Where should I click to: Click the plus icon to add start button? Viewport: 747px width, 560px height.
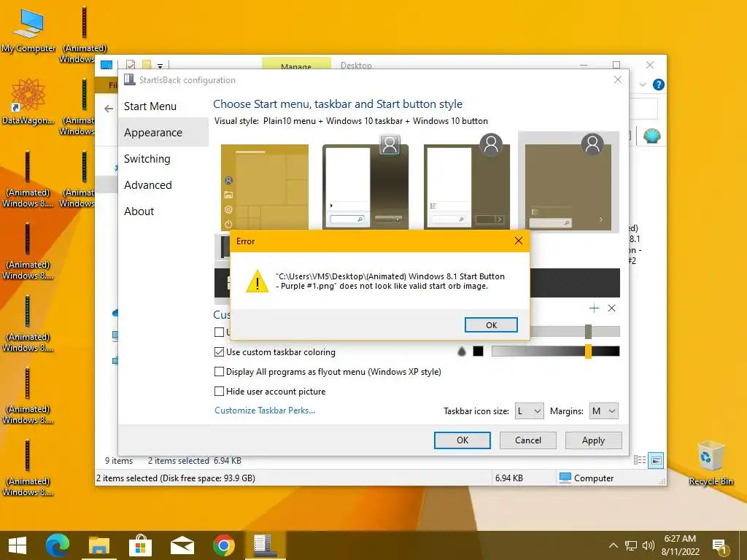click(x=594, y=308)
